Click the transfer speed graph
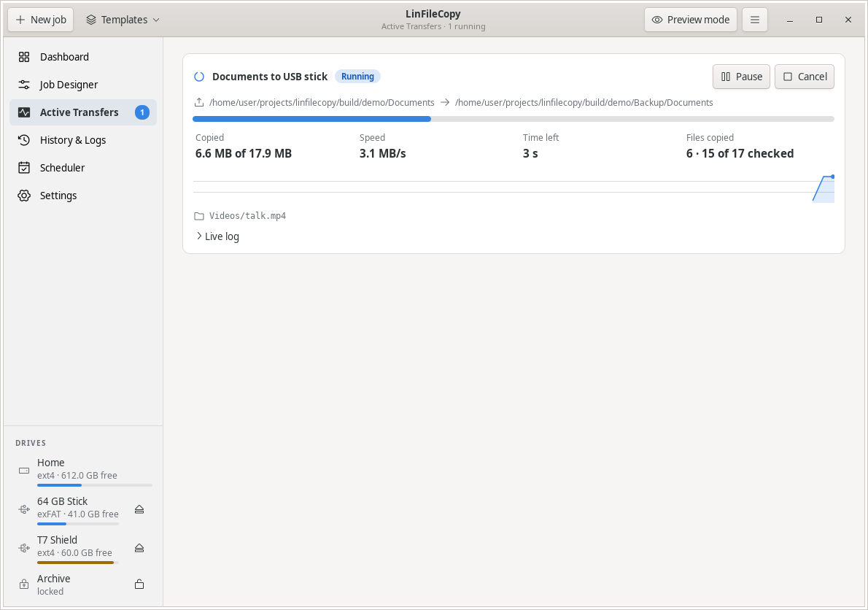Screen dimensions: 868x610 click(514, 189)
